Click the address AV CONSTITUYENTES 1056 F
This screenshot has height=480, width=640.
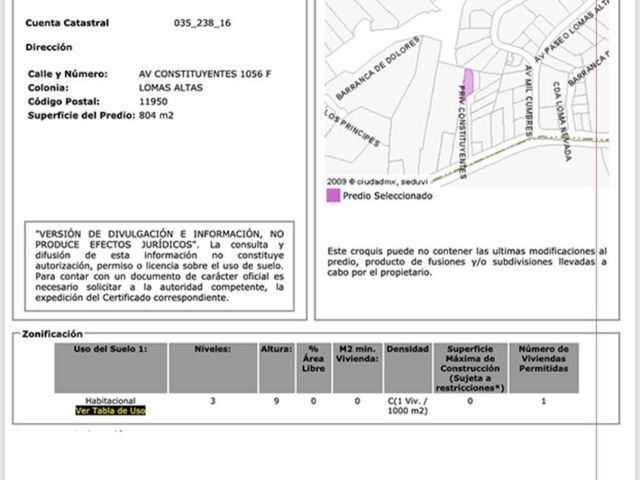pyautogui.click(x=205, y=74)
